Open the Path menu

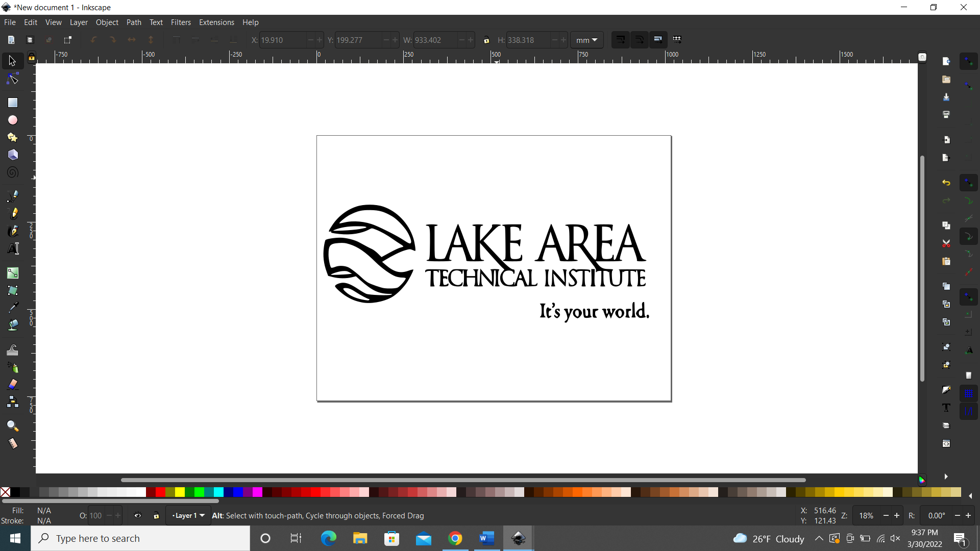tap(134, 22)
